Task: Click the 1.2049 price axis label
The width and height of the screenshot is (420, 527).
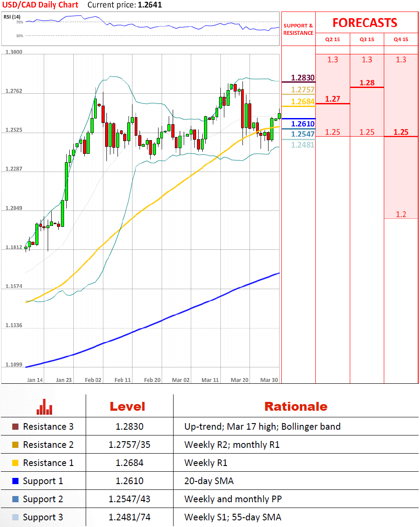Action: point(14,208)
